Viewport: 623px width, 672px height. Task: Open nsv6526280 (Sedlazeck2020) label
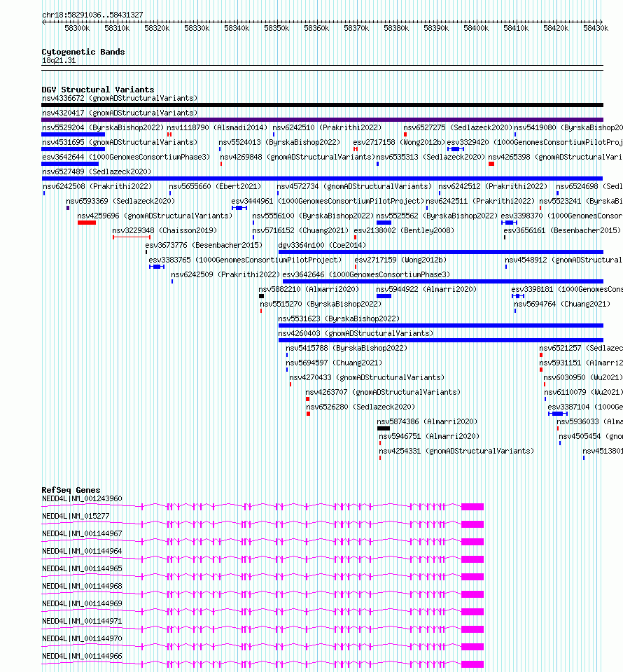pos(360,407)
